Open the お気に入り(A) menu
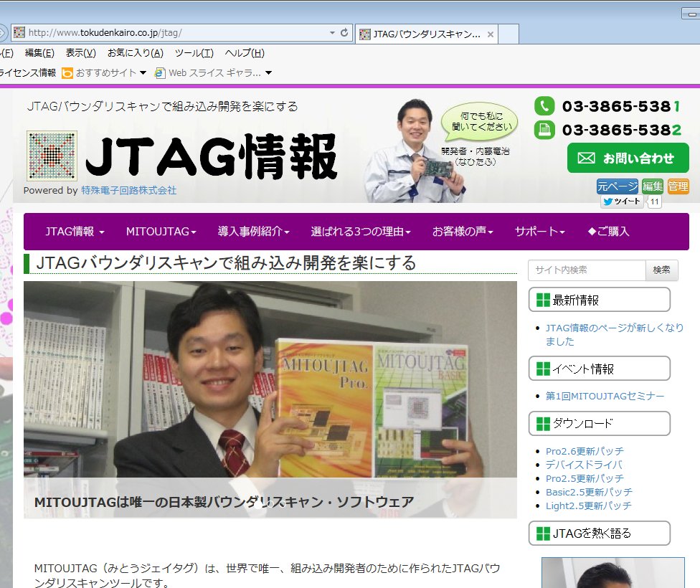700x588 pixels. 135,53
